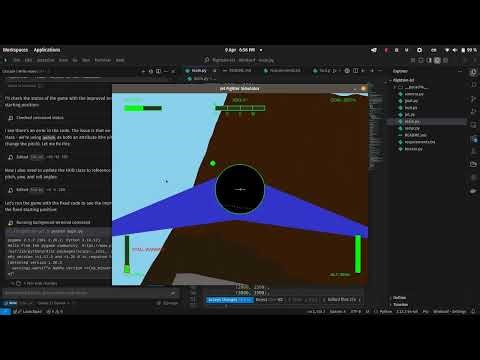This screenshot has height=360, width=480.
Task: Close the chat panel with the X icon
Action: [x=173, y=71]
